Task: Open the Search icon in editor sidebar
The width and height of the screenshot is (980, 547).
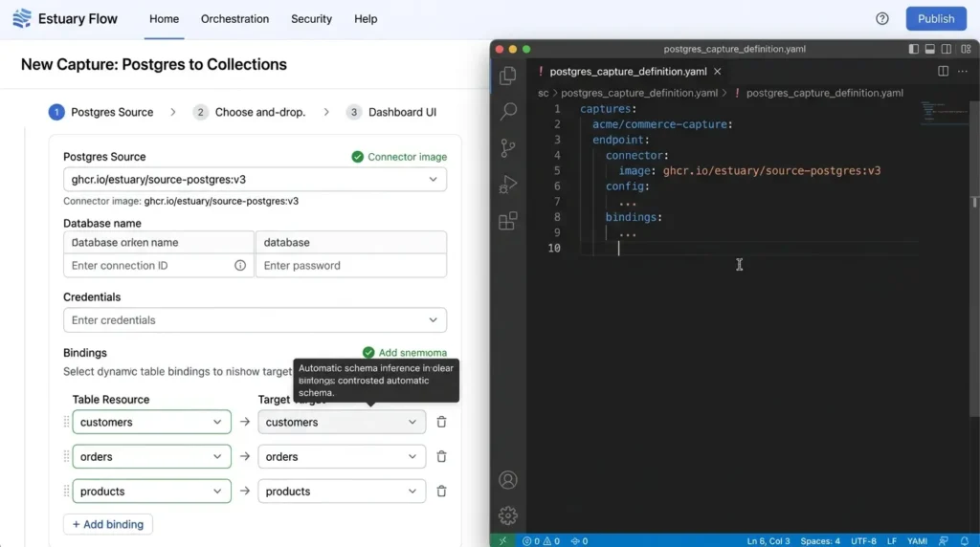Action: click(508, 112)
